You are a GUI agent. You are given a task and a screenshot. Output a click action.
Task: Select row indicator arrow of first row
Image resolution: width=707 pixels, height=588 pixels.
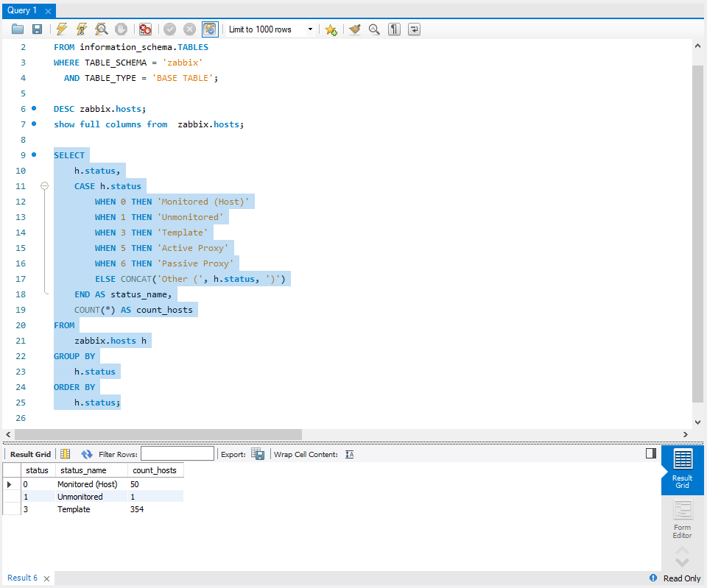tap(10, 484)
